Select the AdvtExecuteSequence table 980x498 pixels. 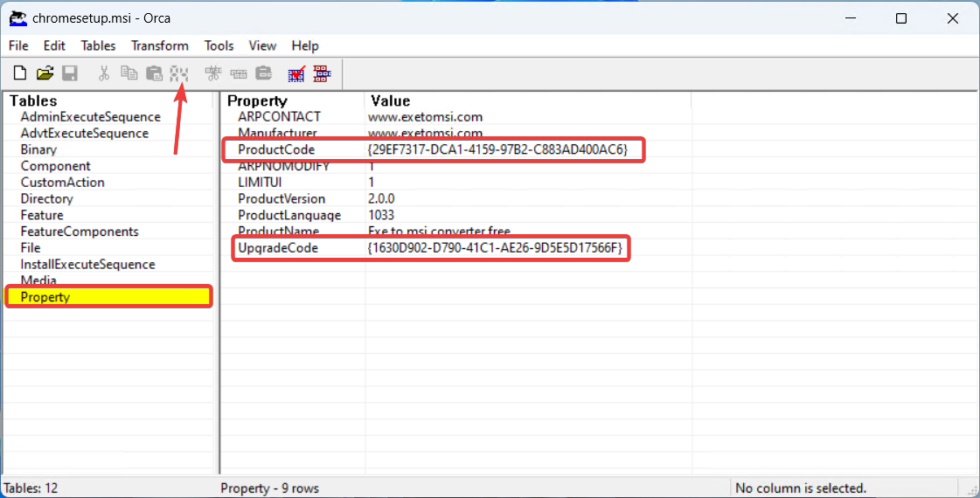85,133
